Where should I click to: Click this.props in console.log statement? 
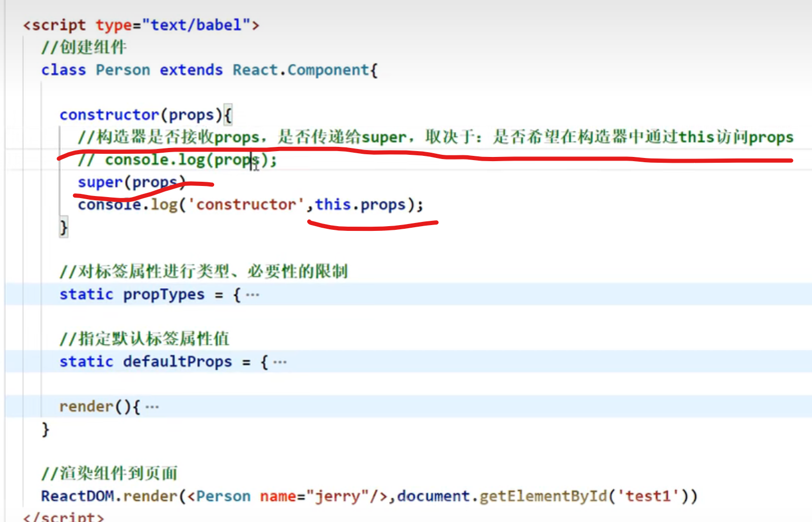[360, 204]
